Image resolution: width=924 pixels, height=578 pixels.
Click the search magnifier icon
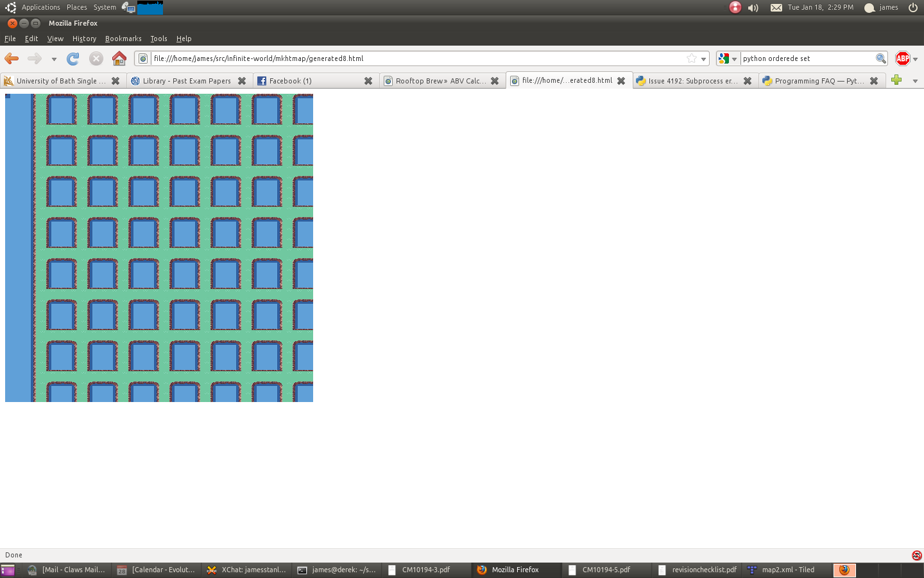pyautogui.click(x=881, y=58)
